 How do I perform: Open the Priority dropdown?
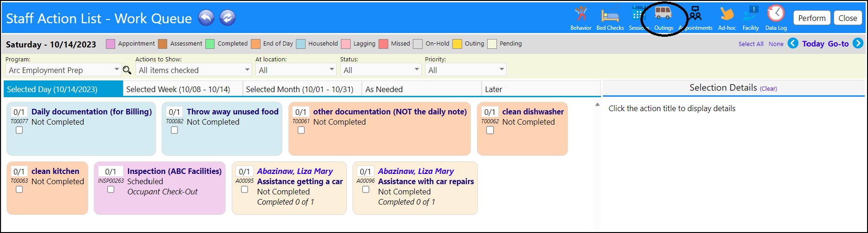point(465,70)
